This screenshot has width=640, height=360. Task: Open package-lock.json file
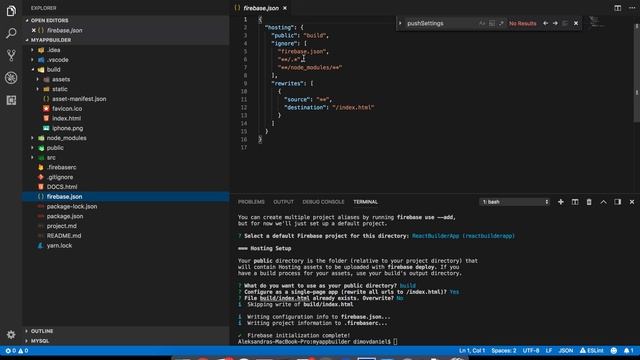pyautogui.click(x=72, y=207)
